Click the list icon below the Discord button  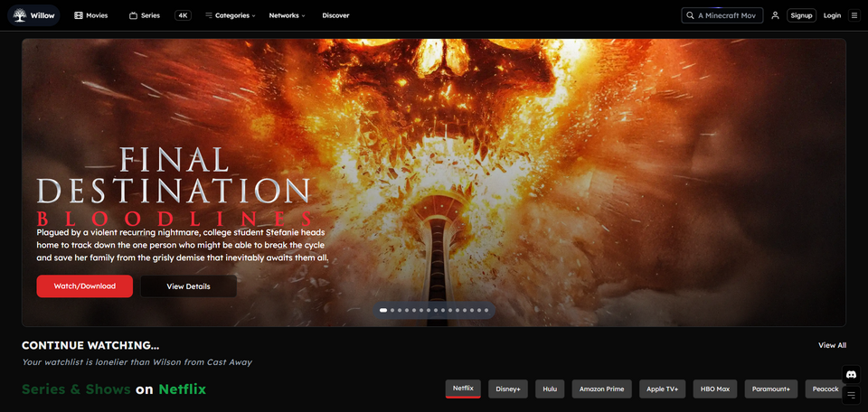point(852,395)
